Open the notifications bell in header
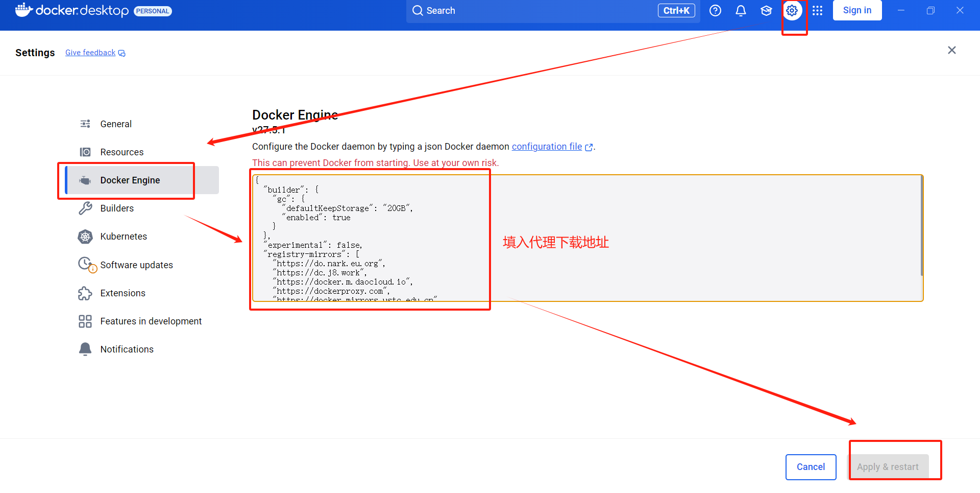 (x=741, y=11)
